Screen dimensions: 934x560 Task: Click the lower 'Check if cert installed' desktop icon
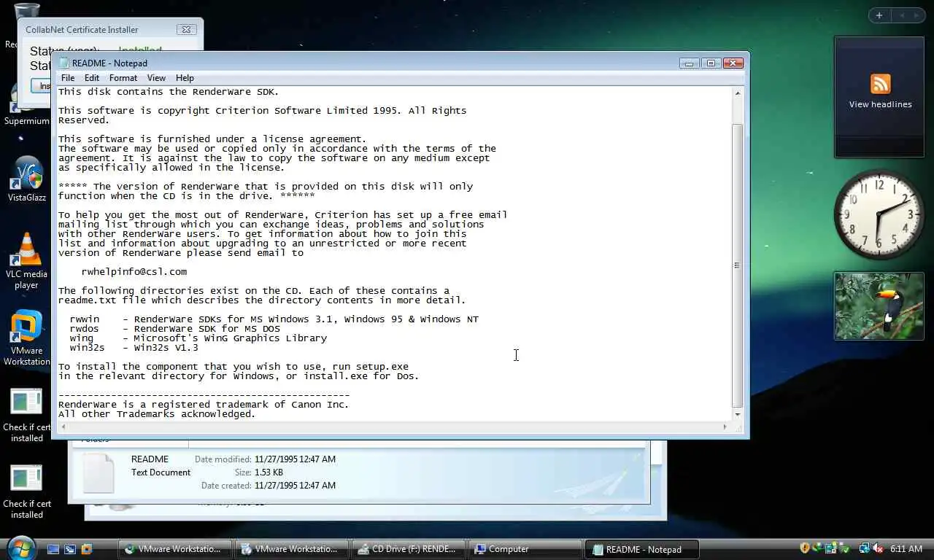point(26,492)
